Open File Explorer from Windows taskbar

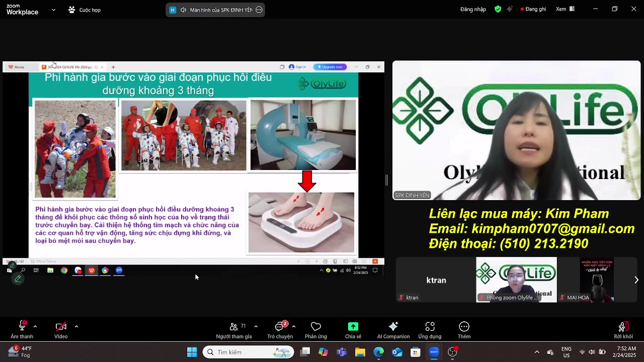[x=360, y=352]
